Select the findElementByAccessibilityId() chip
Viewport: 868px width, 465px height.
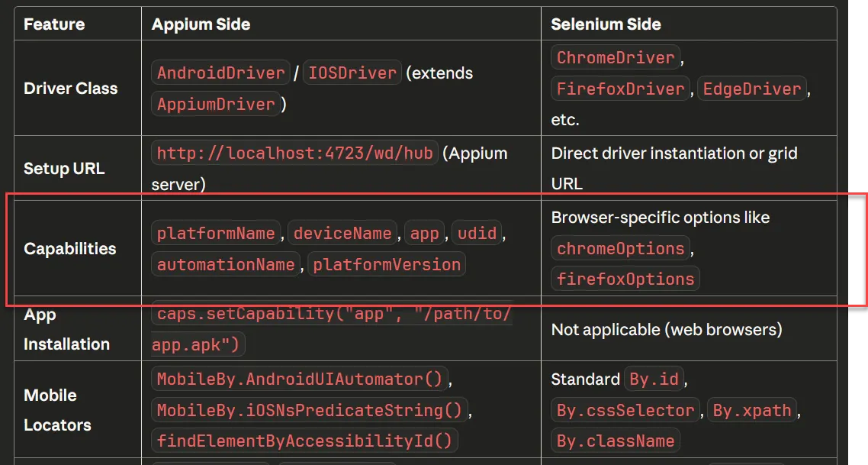click(x=303, y=440)
